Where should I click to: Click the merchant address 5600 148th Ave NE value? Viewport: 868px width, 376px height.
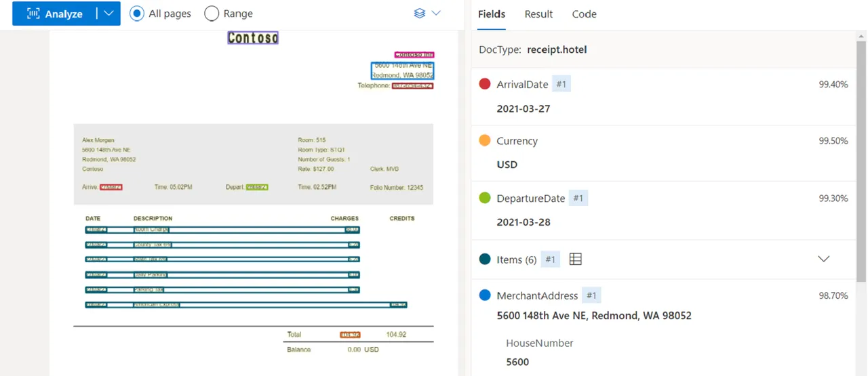coord(594,316)
